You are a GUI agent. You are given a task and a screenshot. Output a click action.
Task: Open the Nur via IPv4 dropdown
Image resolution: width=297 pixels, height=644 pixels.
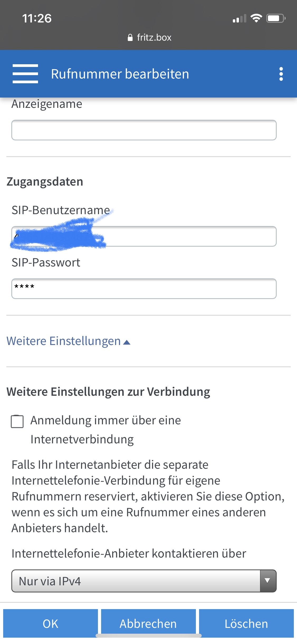136,581
